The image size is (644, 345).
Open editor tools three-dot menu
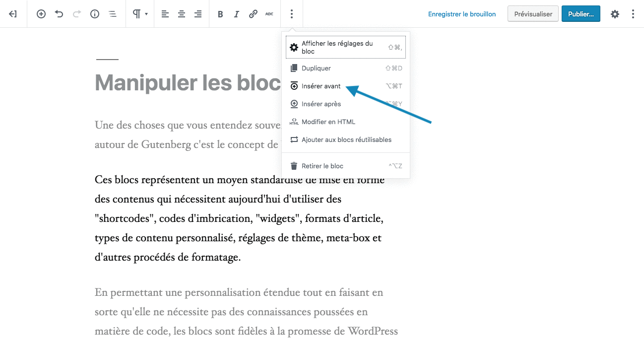(x=633, y=14)
